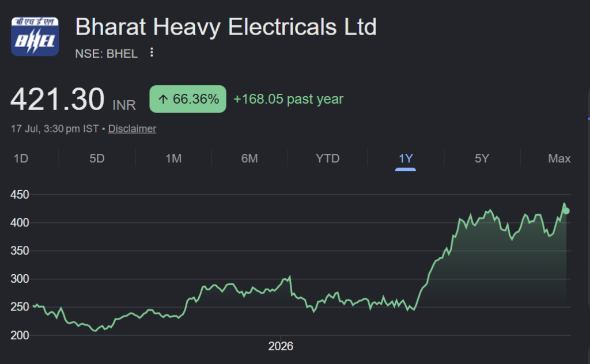This screenshot has width=590, height=364.
Task: Show the Max chart range
Action: tap(559, 158)
